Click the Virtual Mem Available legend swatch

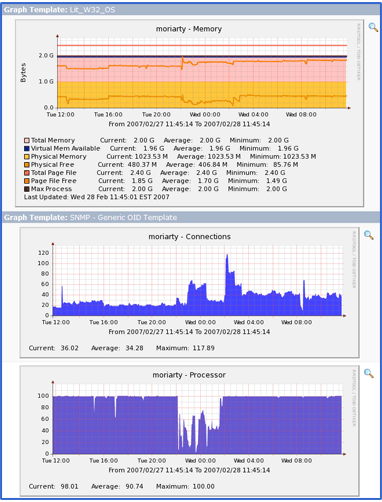click(27, 148)
